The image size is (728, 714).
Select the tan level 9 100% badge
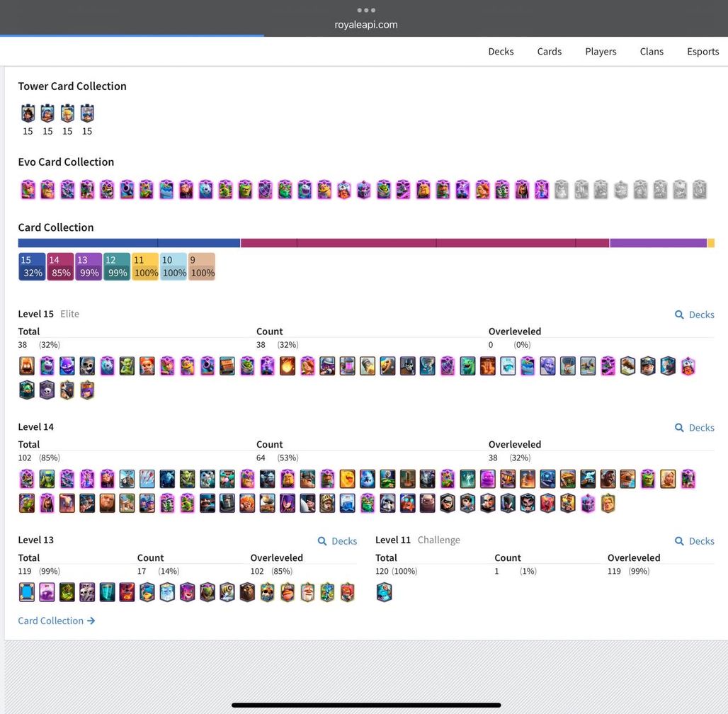tap(202, 266)
